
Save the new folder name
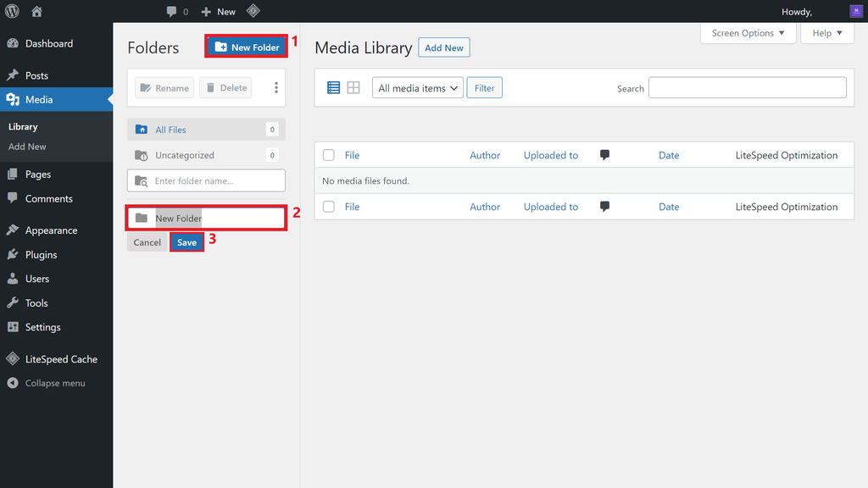point(186,241)
